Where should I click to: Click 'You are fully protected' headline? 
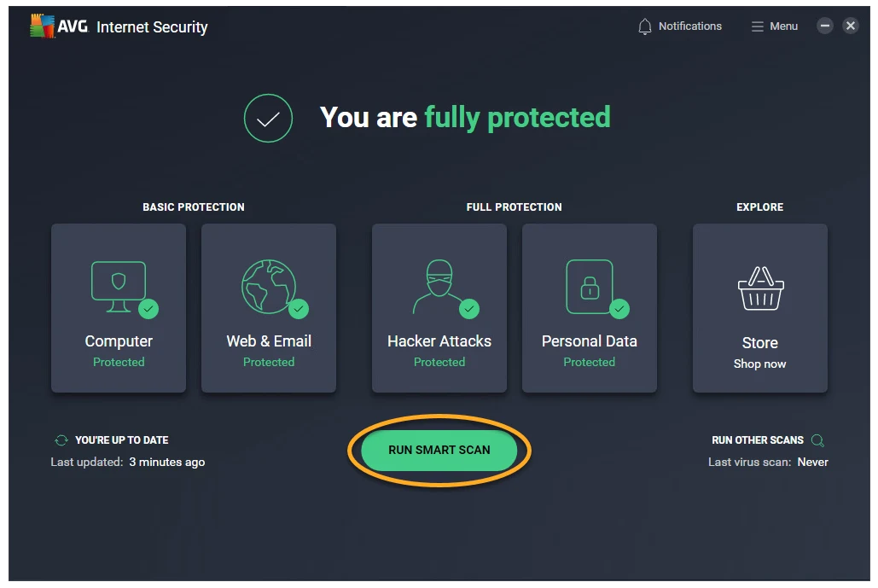[465, 118]
